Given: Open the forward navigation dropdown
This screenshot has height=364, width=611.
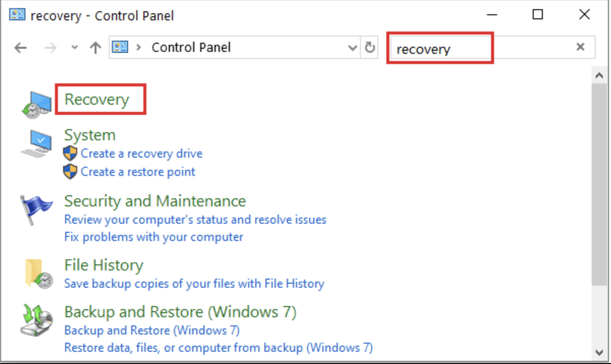Looking at the screenshot, I should (x=50, y=47).
